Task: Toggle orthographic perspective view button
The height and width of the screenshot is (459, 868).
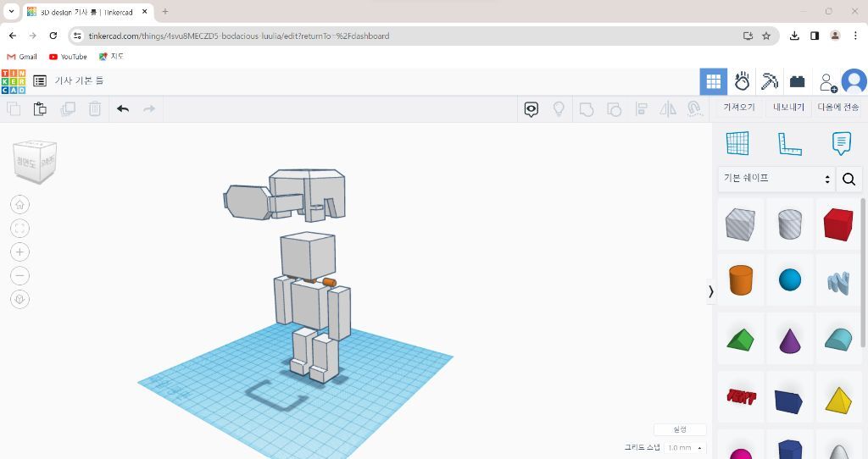Action: [x=20, y=299]
